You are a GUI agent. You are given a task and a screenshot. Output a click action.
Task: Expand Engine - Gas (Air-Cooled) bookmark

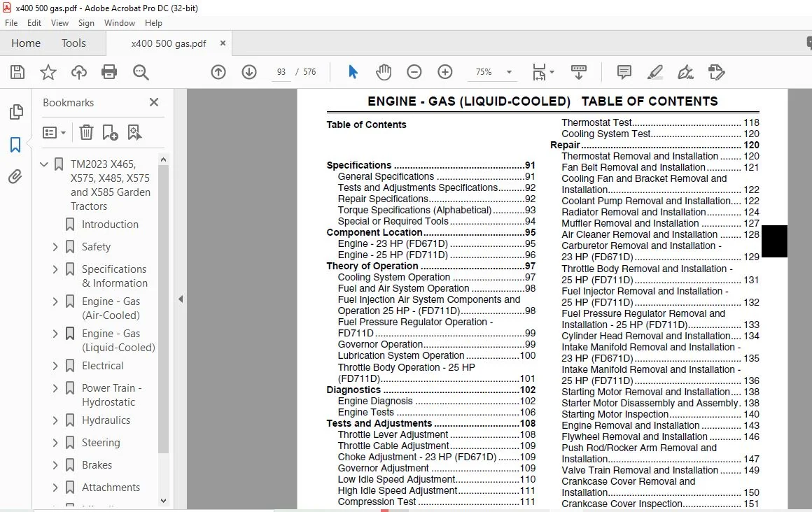(x=55, y=301)
